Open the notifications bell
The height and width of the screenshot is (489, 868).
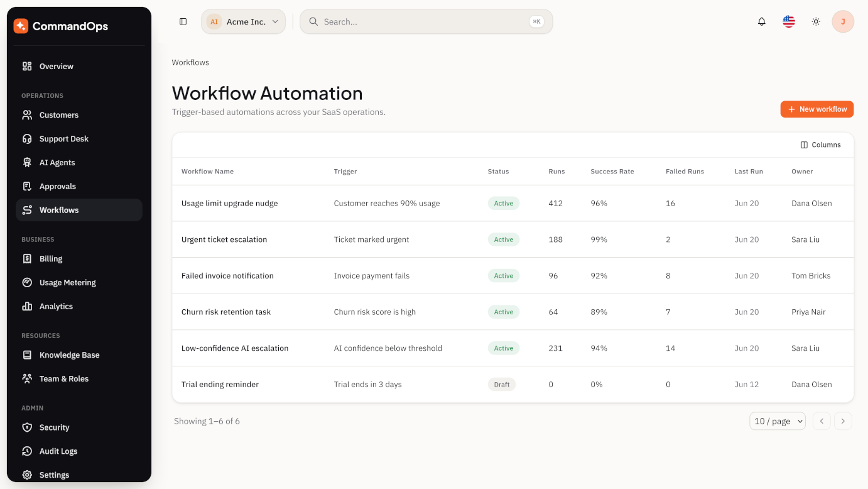coord(762,21)
